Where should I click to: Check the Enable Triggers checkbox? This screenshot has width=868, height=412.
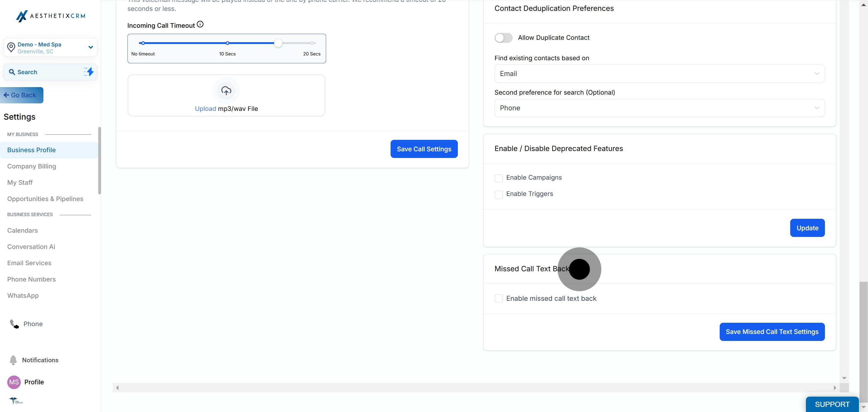[x=498, y=194]
